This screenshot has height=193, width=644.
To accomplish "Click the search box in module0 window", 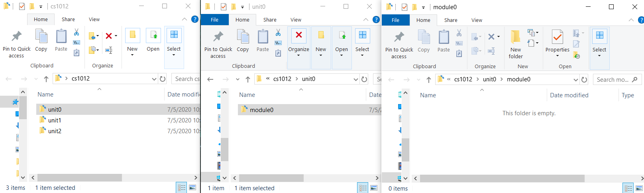I will pos(613,80).
